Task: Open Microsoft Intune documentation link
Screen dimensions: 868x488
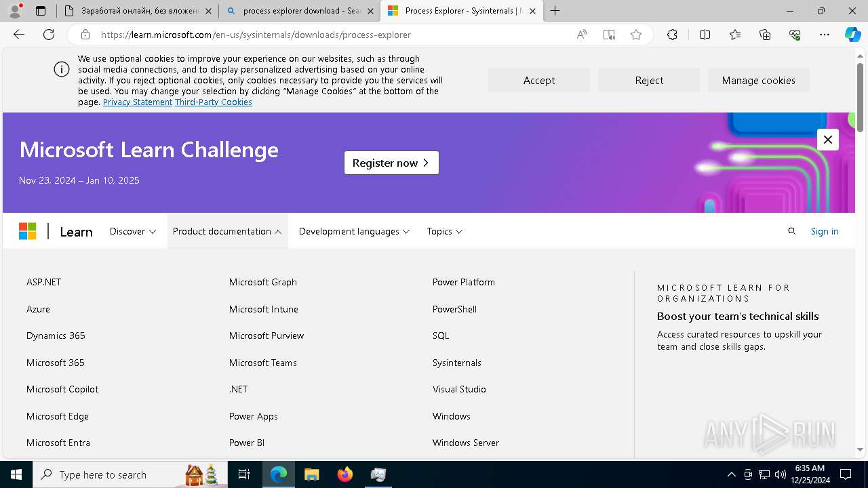Action: pos(264,309)
